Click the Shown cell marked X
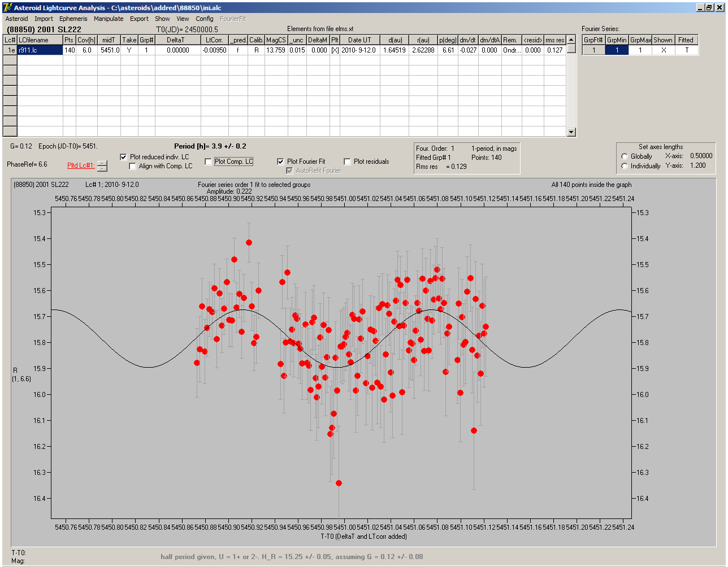 click(x=663, y=50)
